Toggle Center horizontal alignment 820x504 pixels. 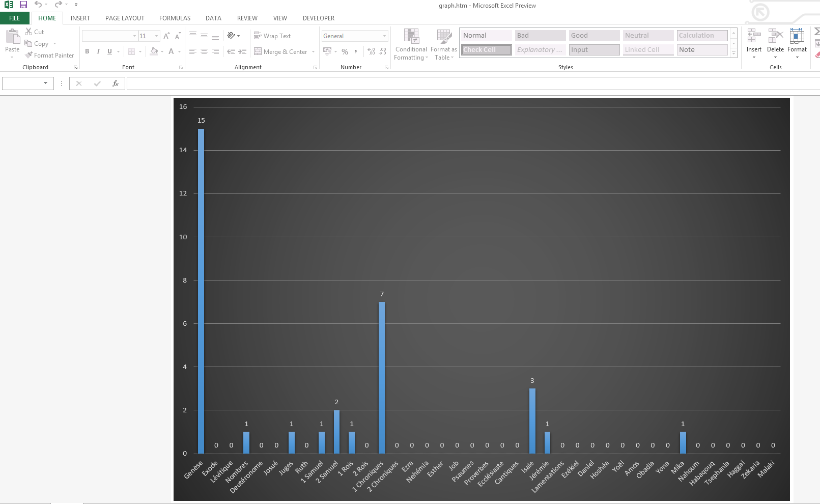coord(204,51)
